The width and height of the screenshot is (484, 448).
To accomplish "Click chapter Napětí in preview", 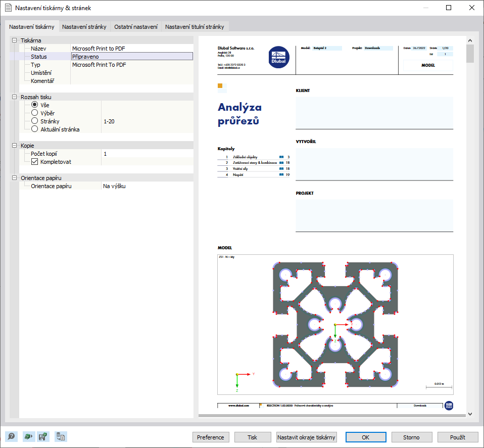I will pos(238,175).
